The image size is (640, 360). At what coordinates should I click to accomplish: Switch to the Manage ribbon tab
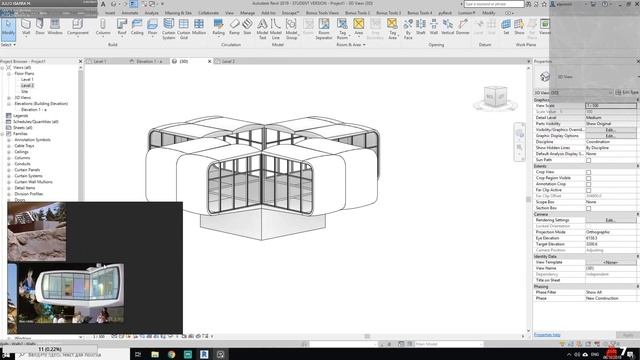247,13
